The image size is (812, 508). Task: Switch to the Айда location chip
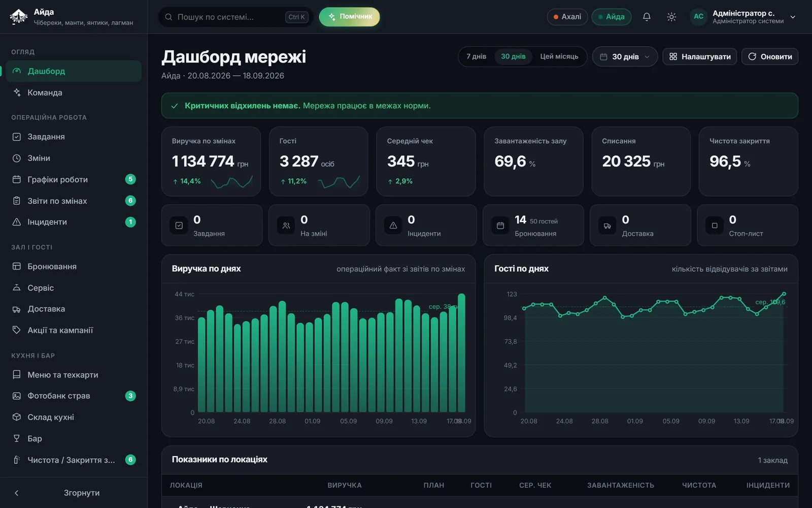click(x=612, y=17)
